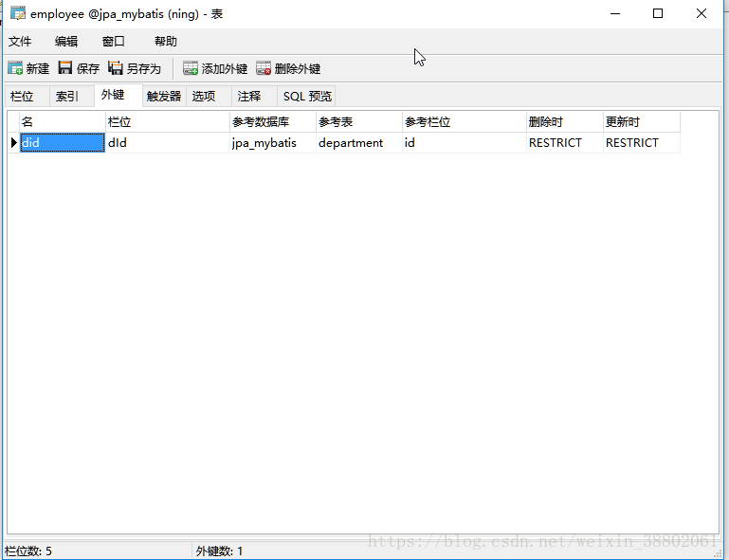Click the 删除时 column header
The image size is (729, 560).
564,121
